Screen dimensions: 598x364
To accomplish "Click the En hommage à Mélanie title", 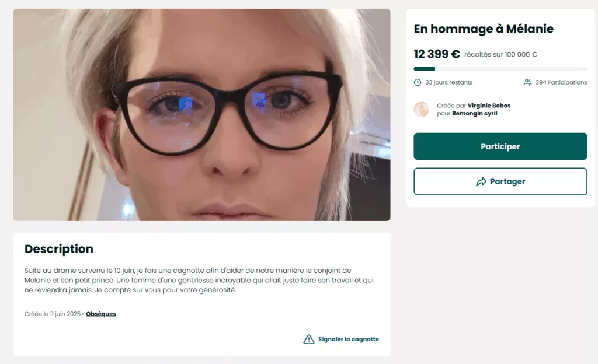I will [x=484, y=29].
